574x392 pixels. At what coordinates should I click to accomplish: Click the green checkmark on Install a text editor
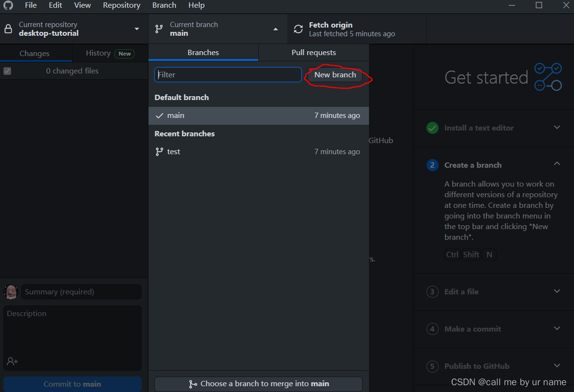432,128
